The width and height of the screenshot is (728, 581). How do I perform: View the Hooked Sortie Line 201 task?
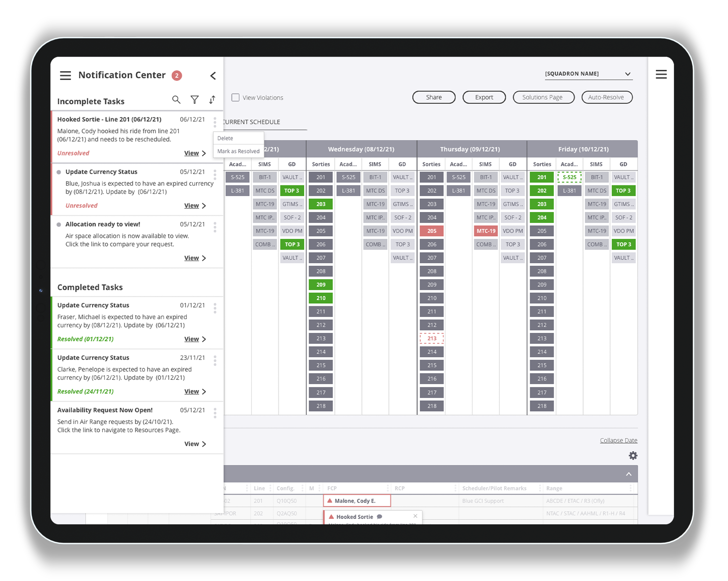tap(195, 153)
